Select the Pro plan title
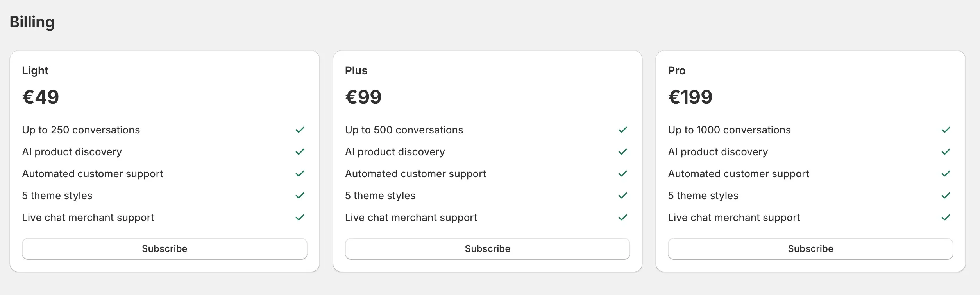Viewport: 980px width, 295px height. click(x=677, y=70)
